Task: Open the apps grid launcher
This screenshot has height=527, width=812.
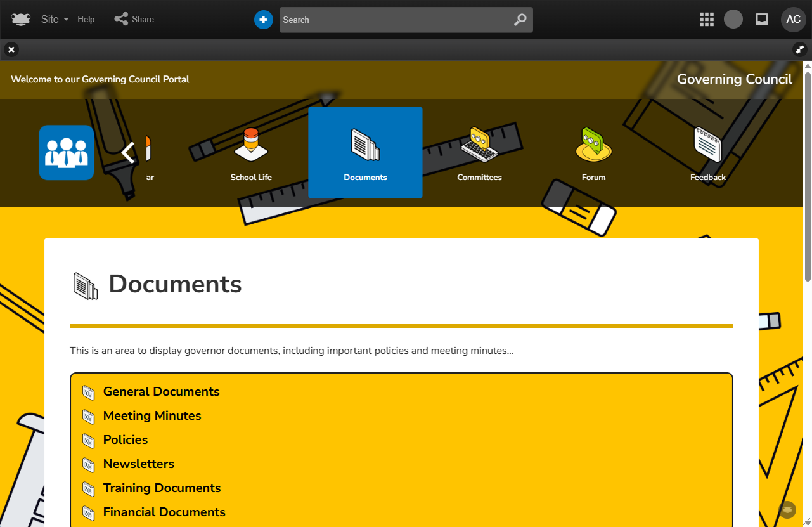Action: coord(706,20)
